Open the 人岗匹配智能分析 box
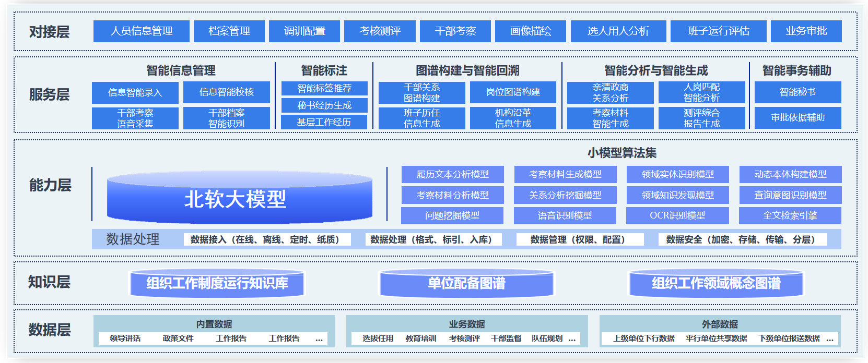This screenshot has height=363, width=868. [702, 92]
